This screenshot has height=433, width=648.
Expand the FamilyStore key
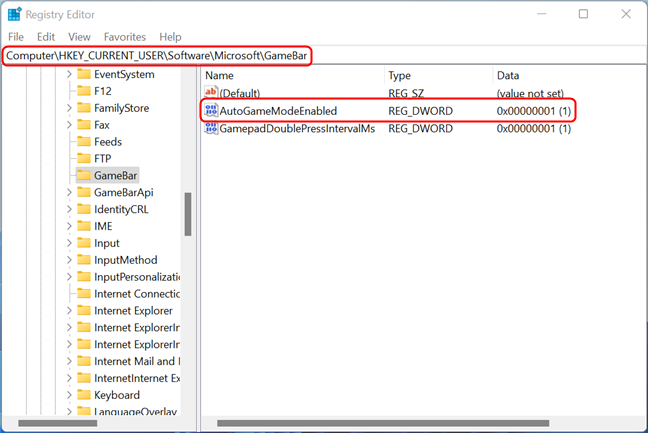(x=69, y=108)
